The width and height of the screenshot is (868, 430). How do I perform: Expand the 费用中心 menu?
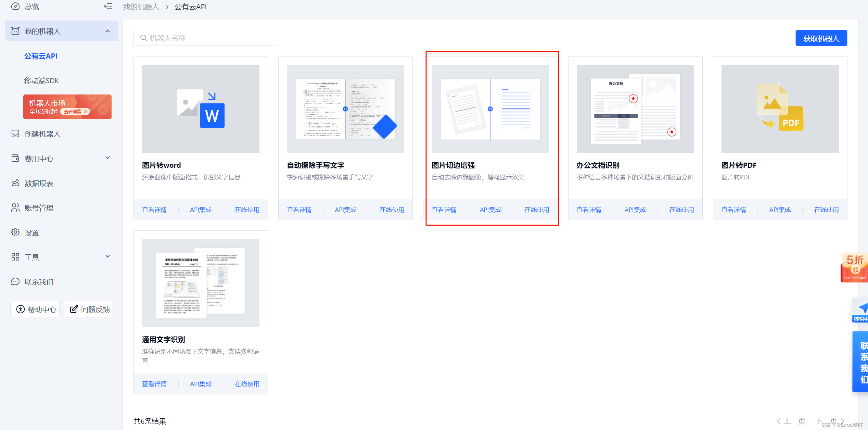(107, 158)
